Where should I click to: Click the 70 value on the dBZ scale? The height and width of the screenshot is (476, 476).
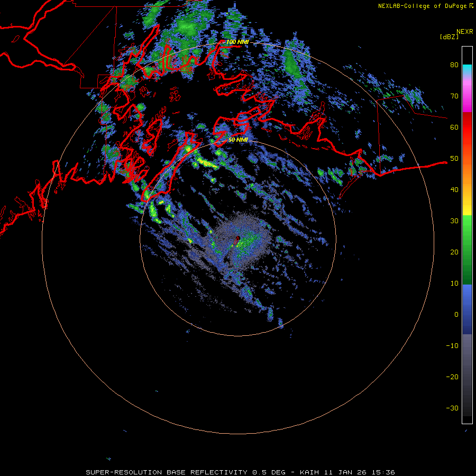[x=454, y=96]
